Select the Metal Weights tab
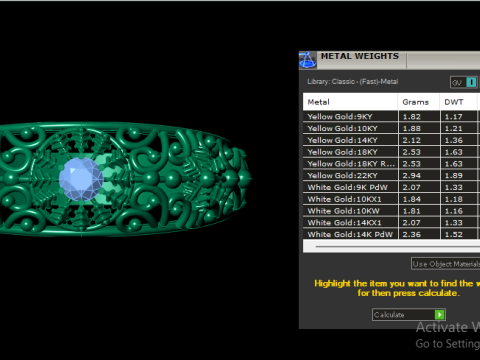Image resolution: width=480 pixels, height=360 pixels. tap(360, 56)
